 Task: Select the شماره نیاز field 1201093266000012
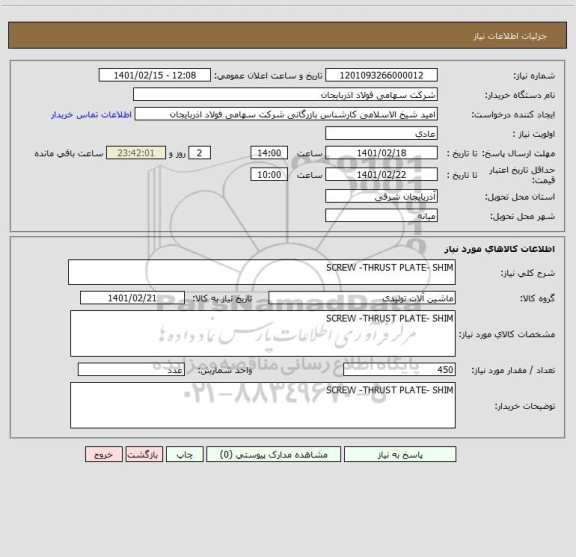[x=381, y=75]
